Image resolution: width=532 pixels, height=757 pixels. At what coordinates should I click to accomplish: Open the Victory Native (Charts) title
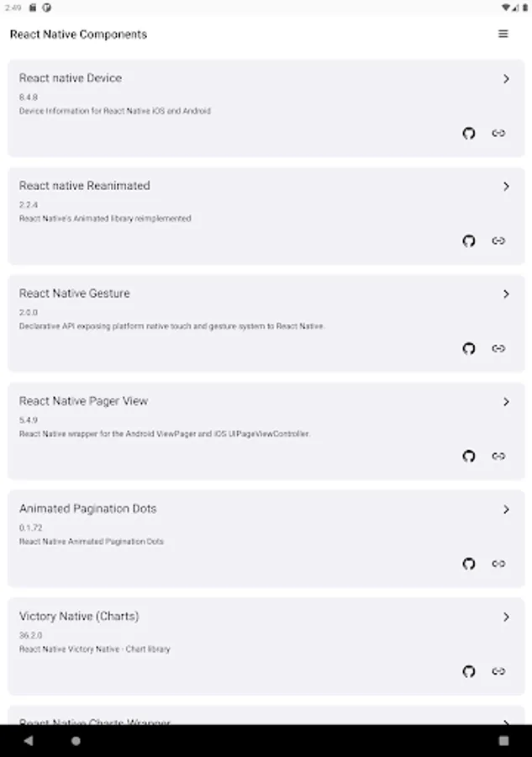pos(79,617)
